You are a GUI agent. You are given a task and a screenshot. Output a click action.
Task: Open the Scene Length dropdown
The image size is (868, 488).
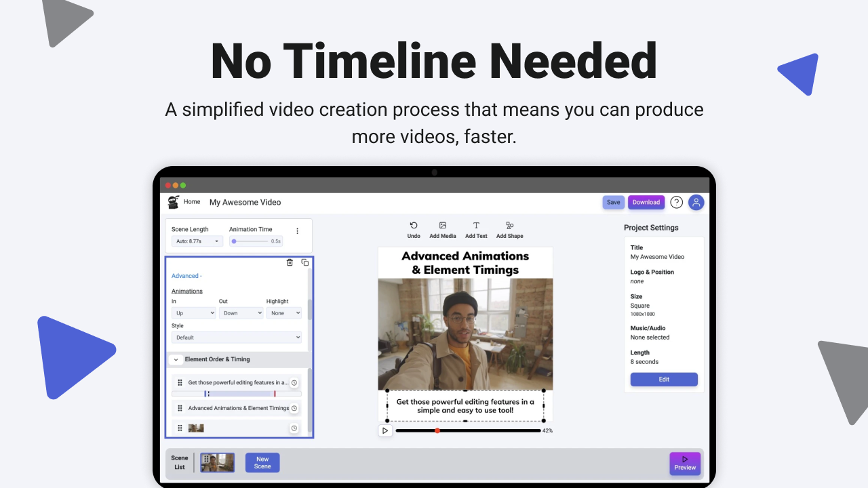pyautogui.click(x=197, y=241)
